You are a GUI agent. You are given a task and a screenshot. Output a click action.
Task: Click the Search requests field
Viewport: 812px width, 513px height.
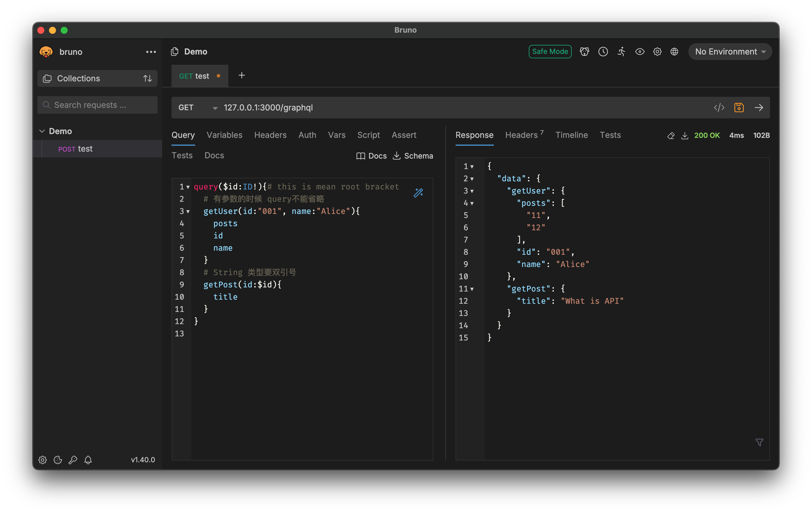[97, 105]
